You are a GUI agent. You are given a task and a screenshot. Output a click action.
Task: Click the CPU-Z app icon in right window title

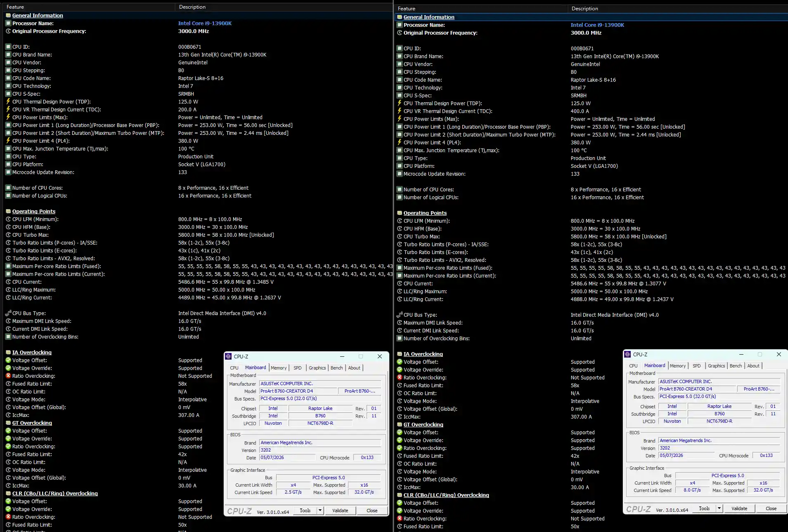(627, 354)
